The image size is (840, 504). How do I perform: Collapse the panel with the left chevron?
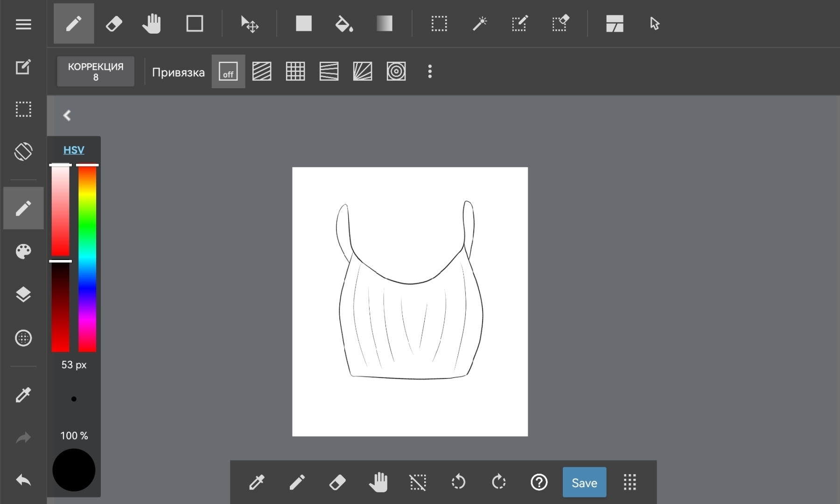67,116
